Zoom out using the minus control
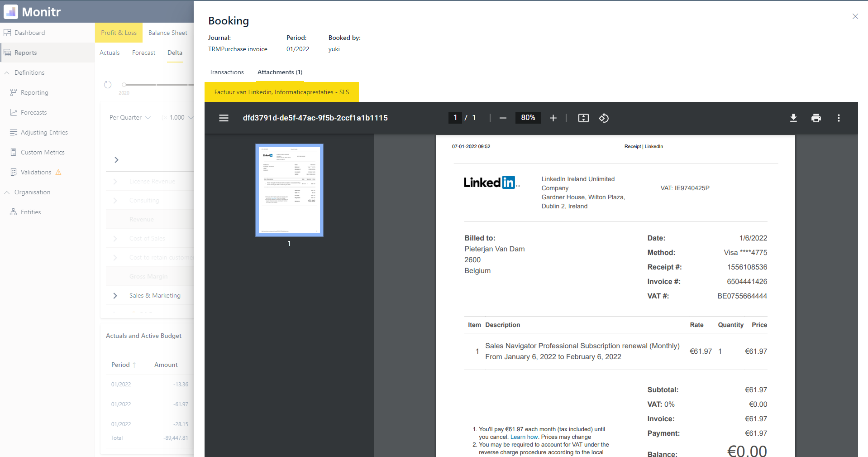Image resolution: width=868 pixels, height=457 pixels. pos(503,118)
